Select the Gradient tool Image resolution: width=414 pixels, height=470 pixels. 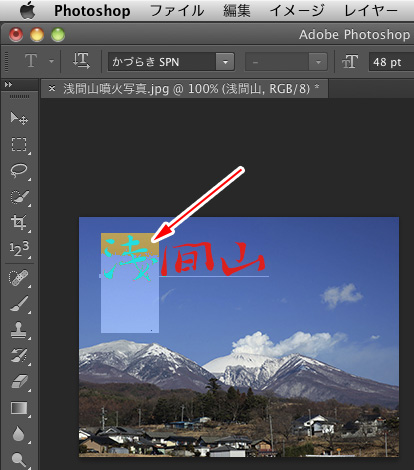point(19,408)
